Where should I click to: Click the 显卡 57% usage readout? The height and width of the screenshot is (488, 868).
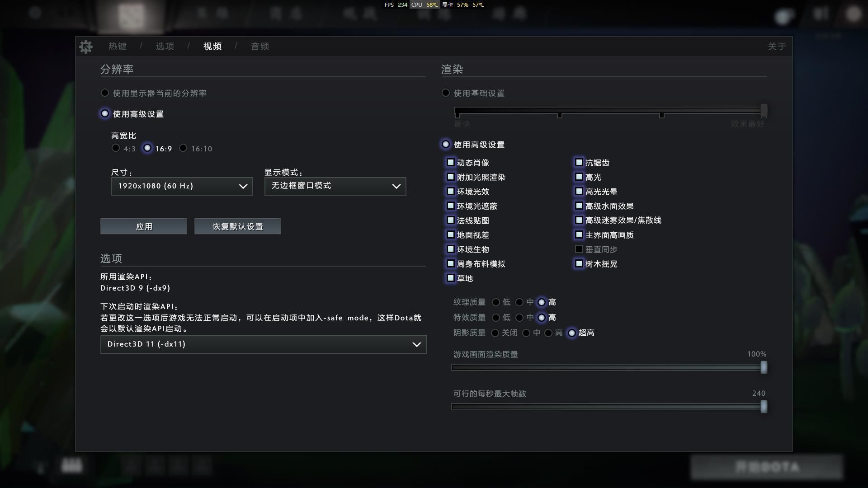tap(455, 5)
